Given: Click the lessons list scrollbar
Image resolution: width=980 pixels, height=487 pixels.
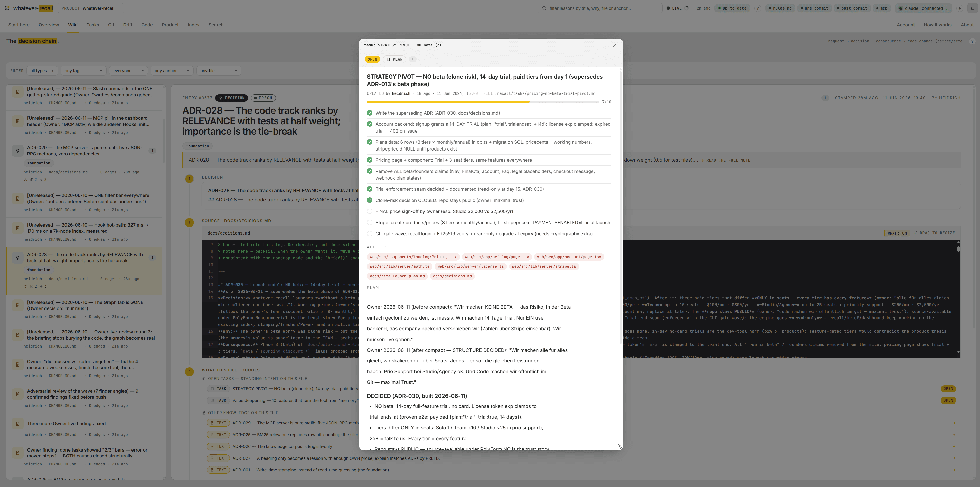Looking at the screenshot, I should [x=164, y=141].
